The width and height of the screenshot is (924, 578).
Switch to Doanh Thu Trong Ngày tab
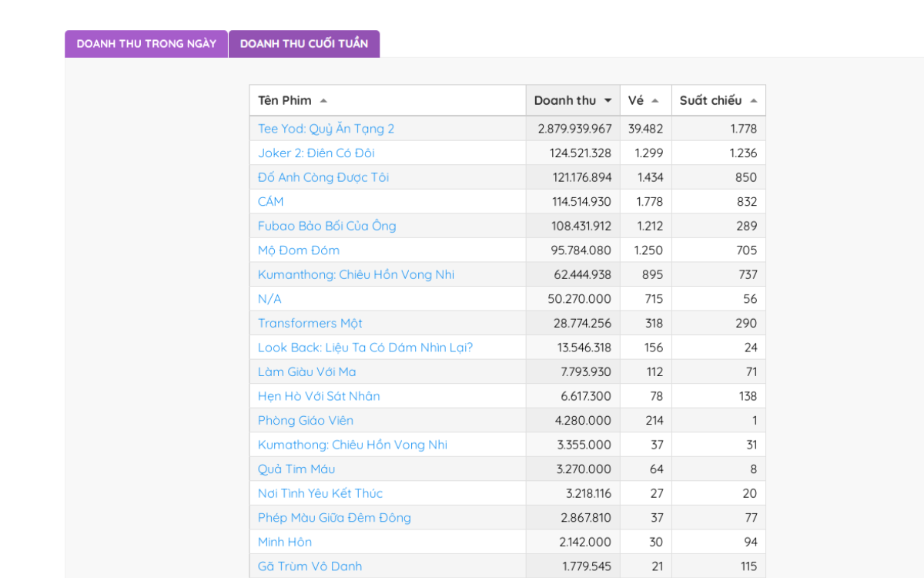click(146, 44)
